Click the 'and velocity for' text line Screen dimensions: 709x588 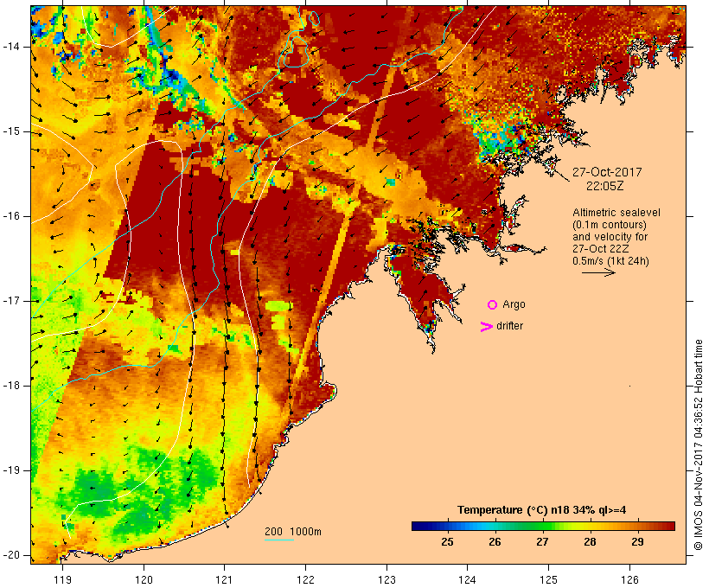[610, 237]
